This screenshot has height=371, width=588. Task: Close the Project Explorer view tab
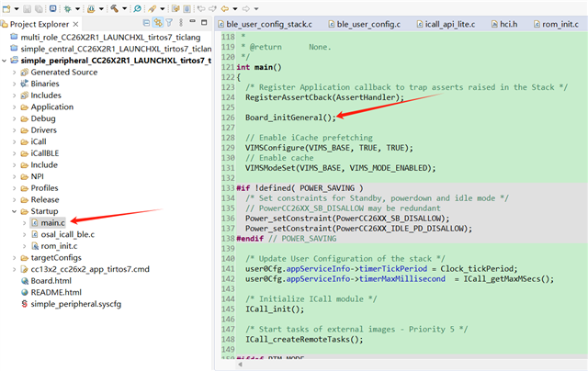(x=75, y=24)
